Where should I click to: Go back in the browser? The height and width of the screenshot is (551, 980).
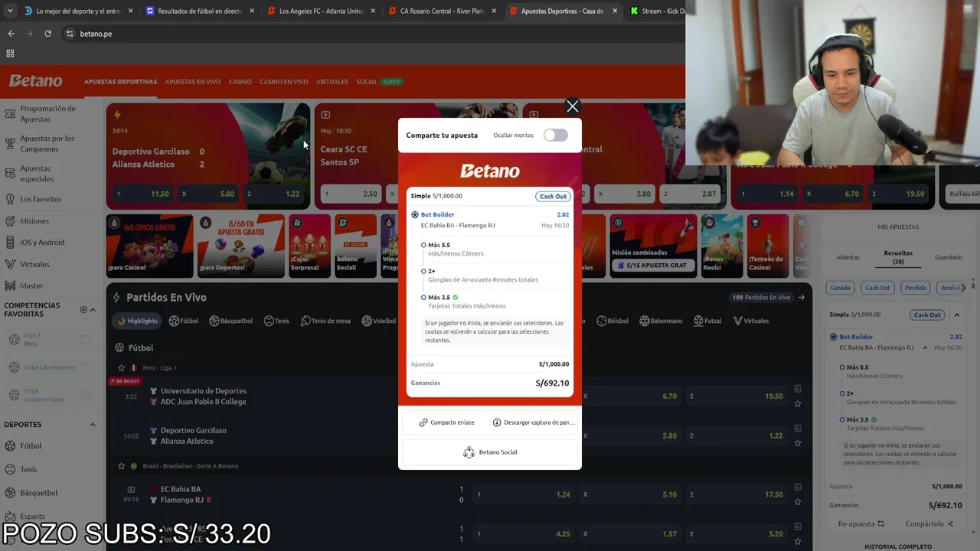11,34
